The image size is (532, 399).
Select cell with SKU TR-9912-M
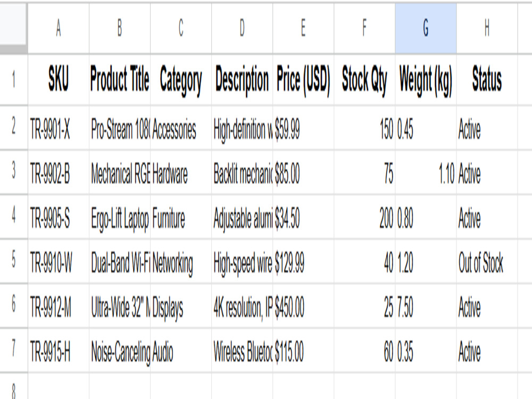(x=59, y=306)
